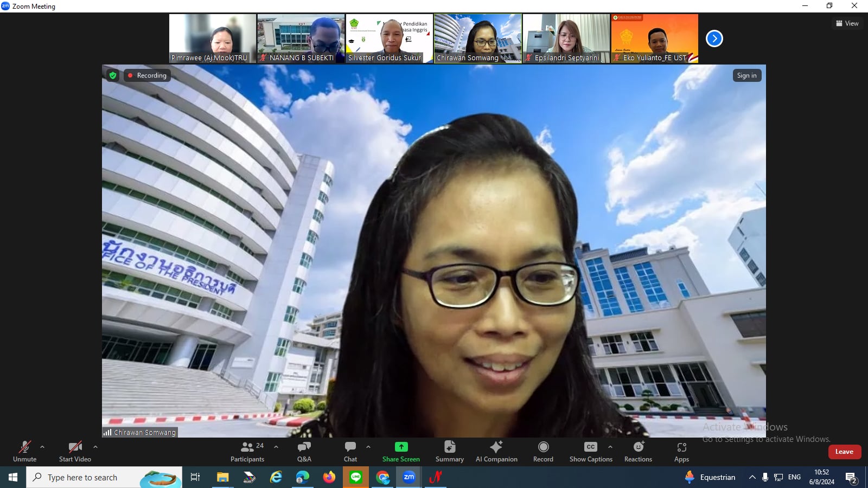Open the meeting Summary
The image size is (868, 488).
449,451
